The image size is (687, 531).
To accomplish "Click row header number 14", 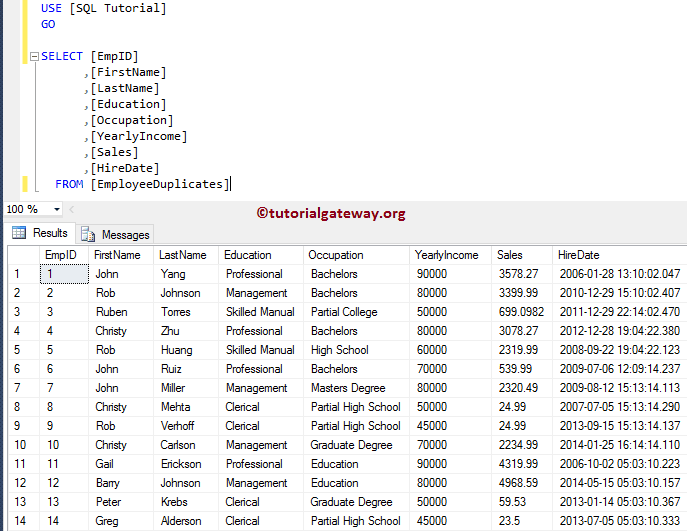I will click(24, 521).
